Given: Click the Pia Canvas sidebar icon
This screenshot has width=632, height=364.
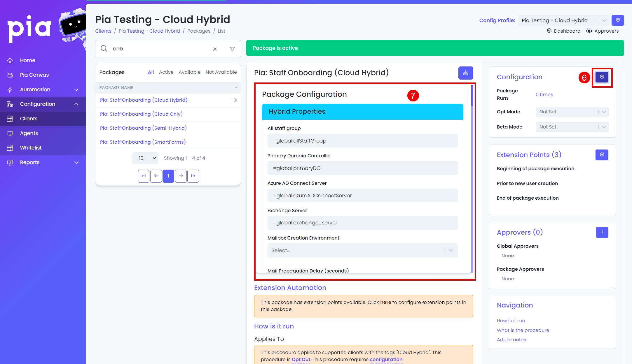Looking at the screenshot, I should 10,75.
